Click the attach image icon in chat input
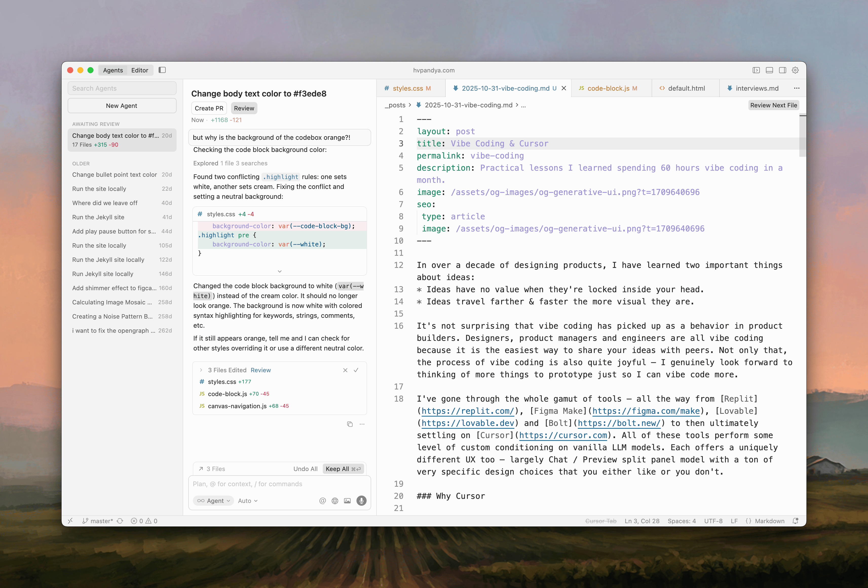Image resolution: width=868 pixels, height=588 pixels. click(347, 501)
